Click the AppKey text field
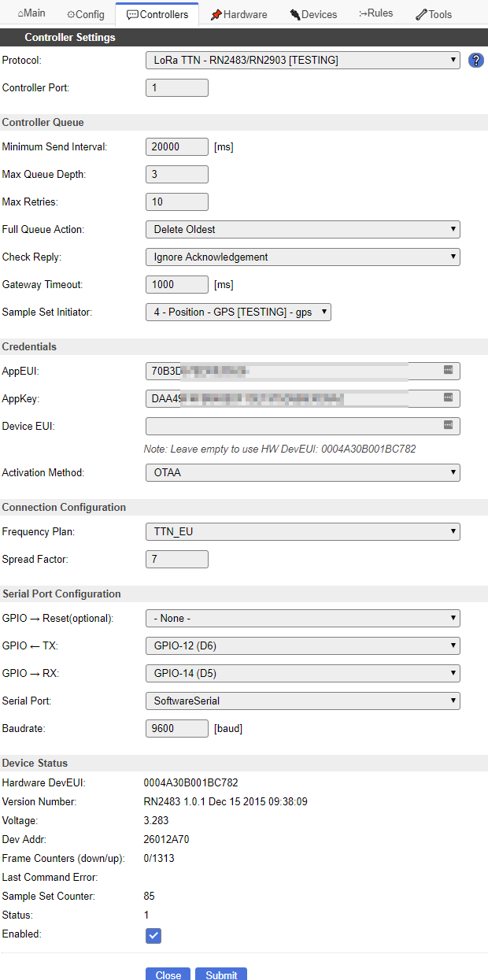The height and width of the screenshot is (980, 488). 303,398
